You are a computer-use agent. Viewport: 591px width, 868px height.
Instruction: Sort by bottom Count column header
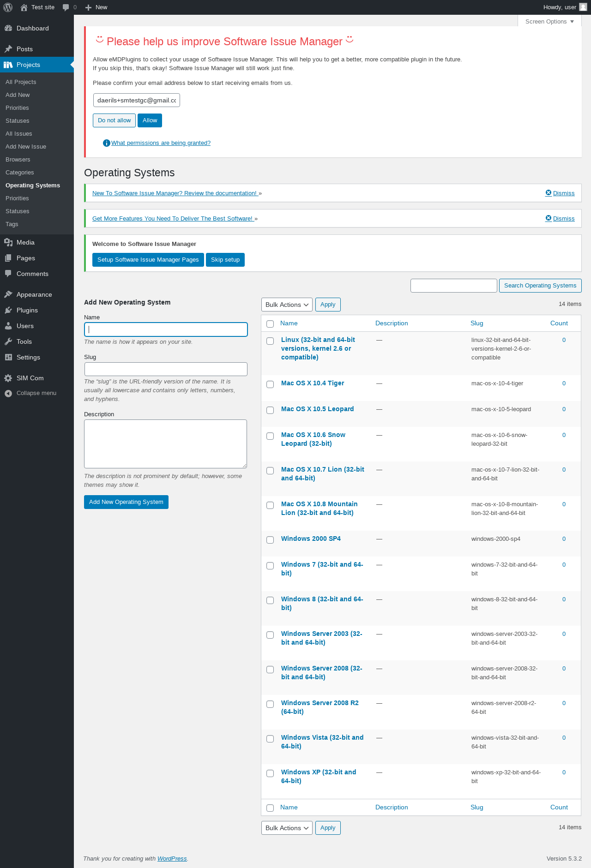[x=559, y=807]
